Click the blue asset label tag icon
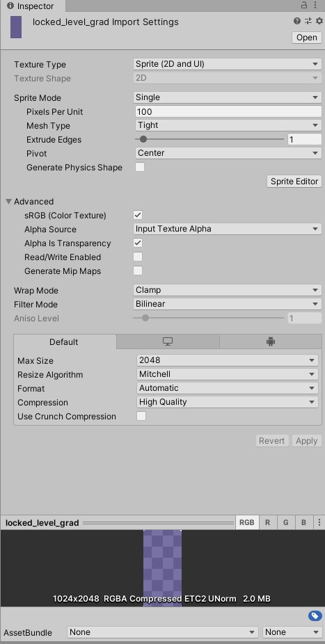The image size is (325, 644). click(315, 615)
